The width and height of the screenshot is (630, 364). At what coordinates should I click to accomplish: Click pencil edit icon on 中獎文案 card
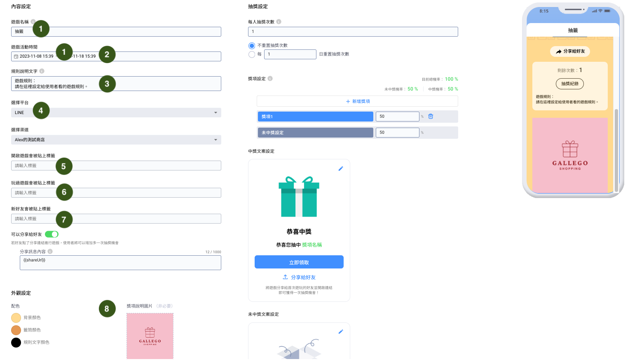[341, 168]
